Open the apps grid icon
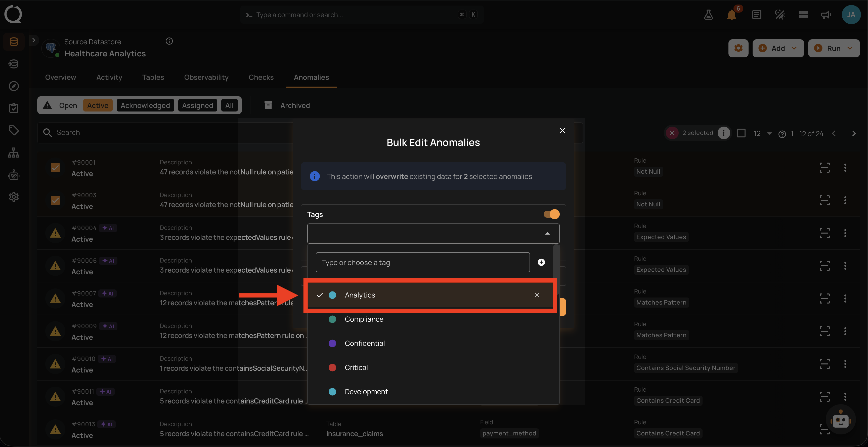 coord(803,15)
